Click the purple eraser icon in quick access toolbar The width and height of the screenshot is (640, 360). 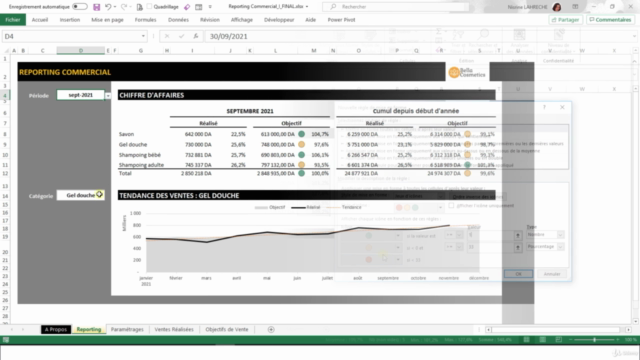tap(187, 7)
